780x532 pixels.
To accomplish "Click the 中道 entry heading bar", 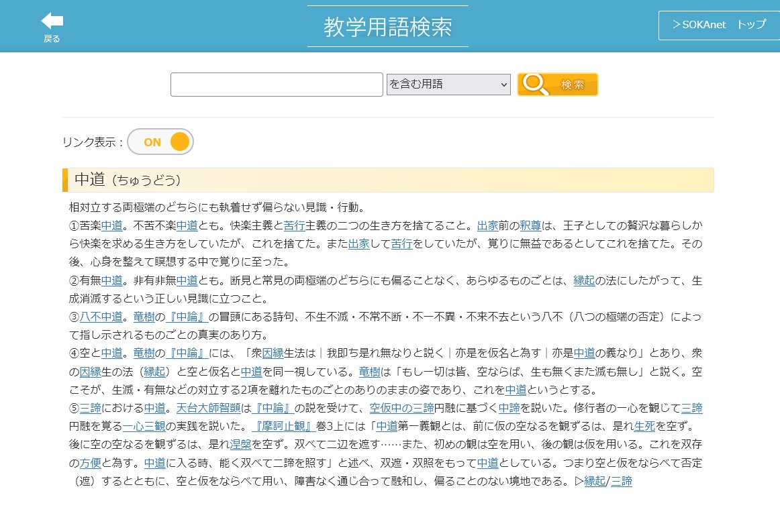I will pos(387,180).
